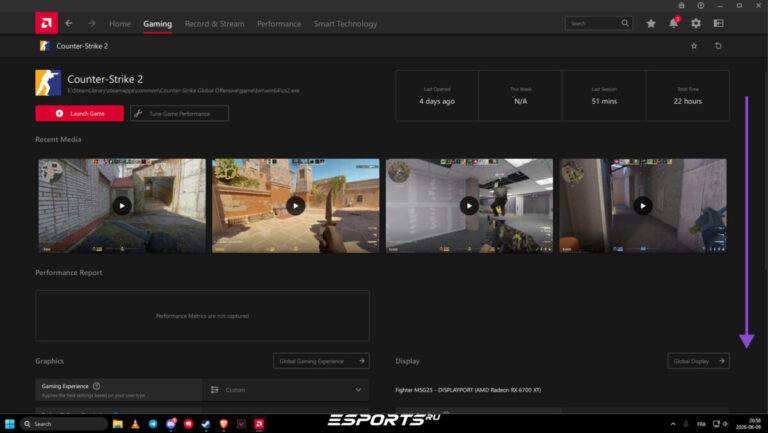Go forward with the right arrow

92,23
